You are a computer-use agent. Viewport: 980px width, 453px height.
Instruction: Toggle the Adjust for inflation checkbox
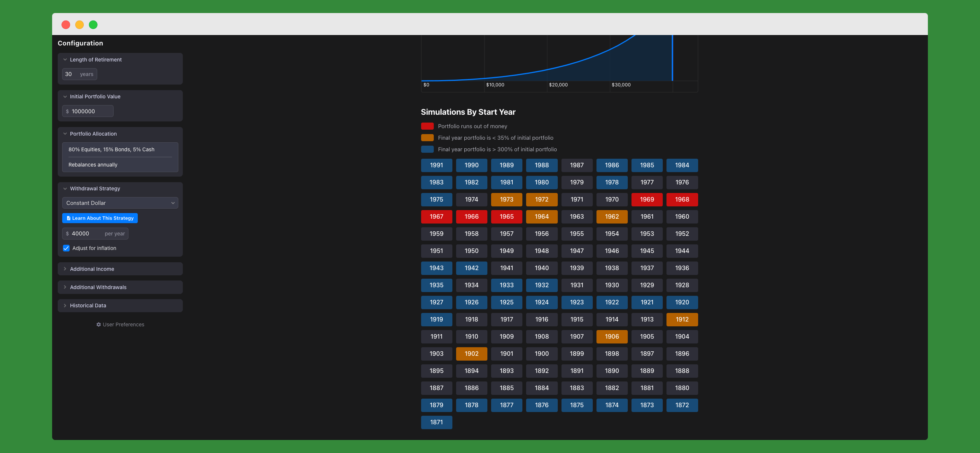66,248
